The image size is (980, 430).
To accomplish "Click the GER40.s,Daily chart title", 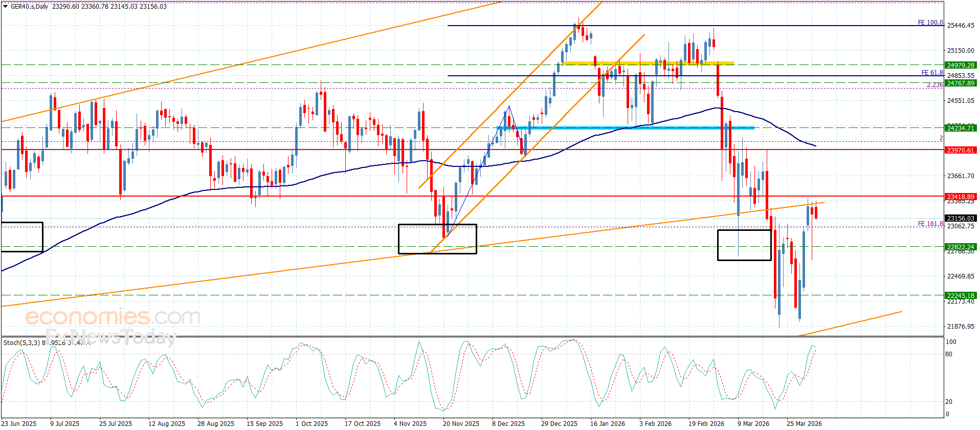I will coord(30,7).
